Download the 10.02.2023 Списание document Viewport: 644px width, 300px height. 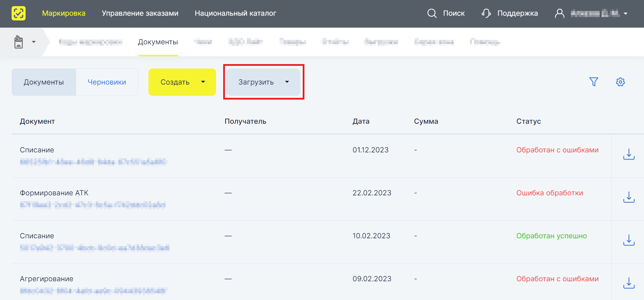tap(629, 240)
